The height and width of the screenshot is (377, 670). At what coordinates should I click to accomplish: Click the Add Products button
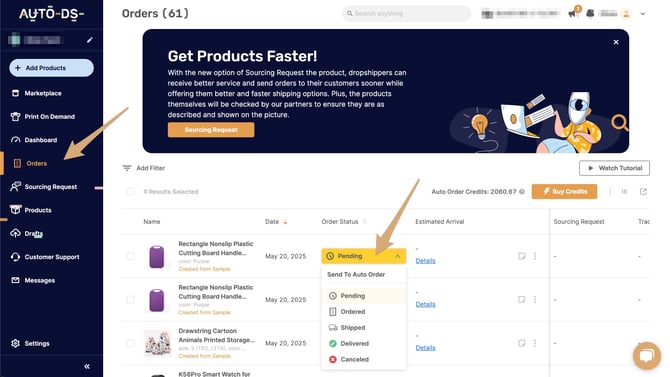(51, 68)
